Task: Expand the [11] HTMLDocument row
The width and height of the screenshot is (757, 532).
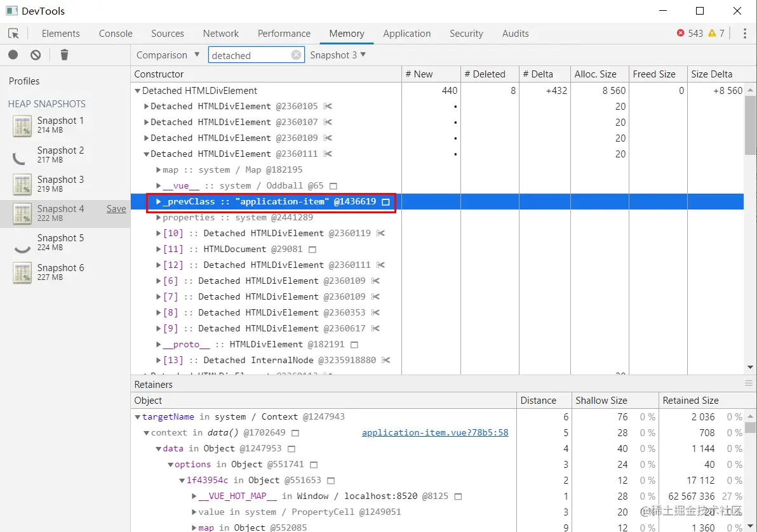Action: point(158,249)
